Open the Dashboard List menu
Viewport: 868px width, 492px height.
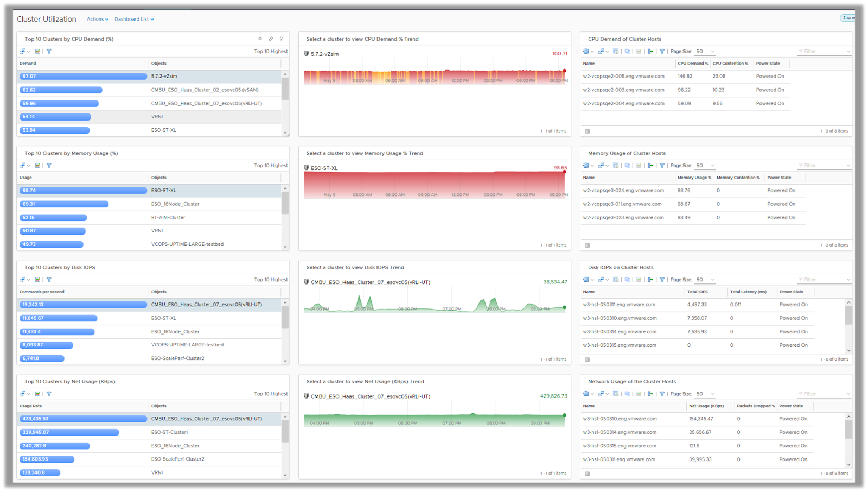coord(132,18)
